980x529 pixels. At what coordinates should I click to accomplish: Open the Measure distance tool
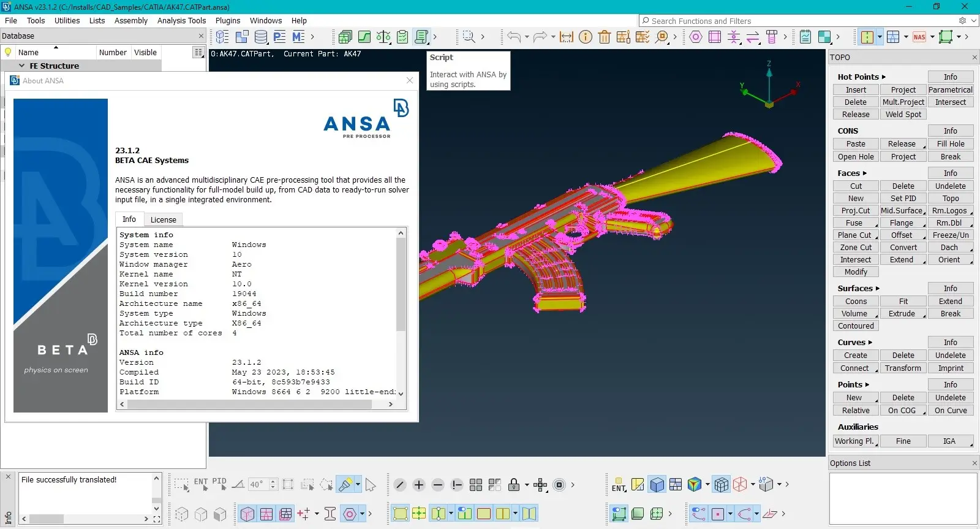click(x=567, y=37)
